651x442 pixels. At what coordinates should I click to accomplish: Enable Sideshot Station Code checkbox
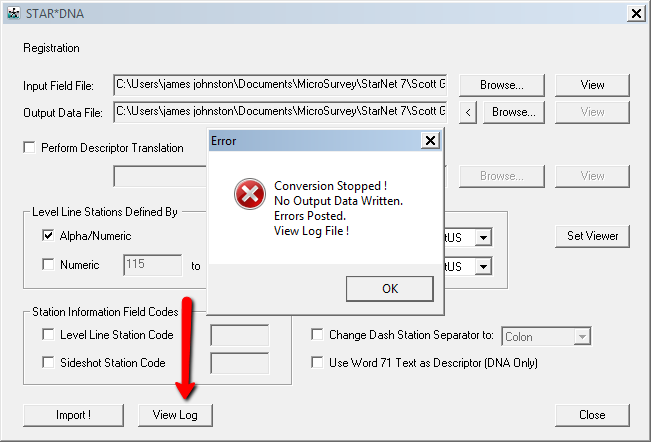(48, 363)
